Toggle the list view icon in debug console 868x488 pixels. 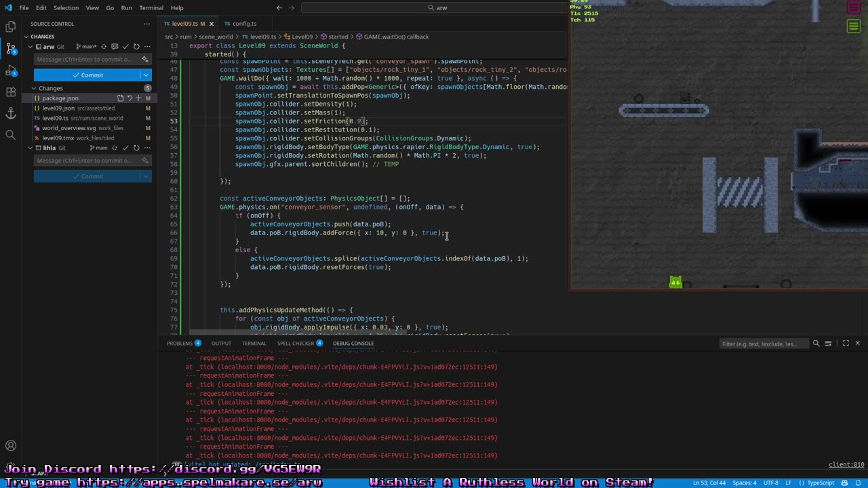point(828,344)
